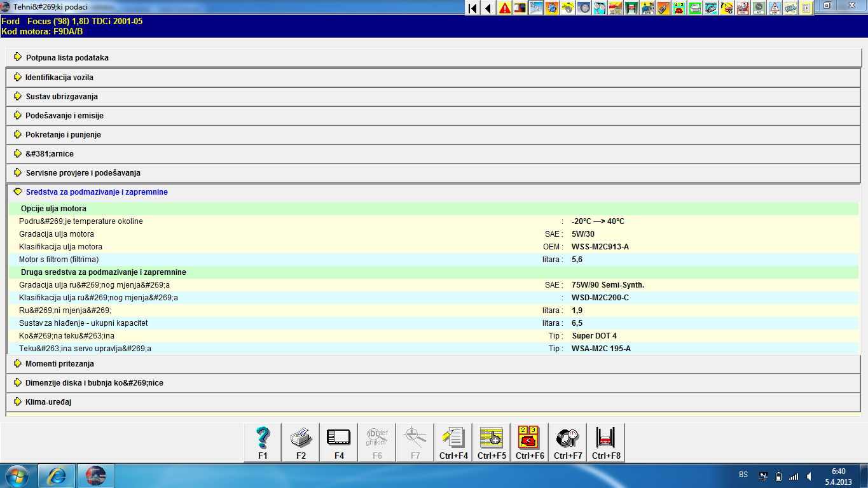Open red fault codes icon in top toolbar
The height and width of the screenshot is (488, 868).
point(679,8)
